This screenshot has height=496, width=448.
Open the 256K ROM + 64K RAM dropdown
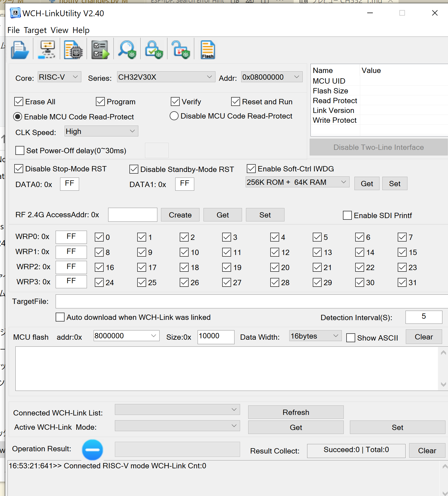(297, 182)
